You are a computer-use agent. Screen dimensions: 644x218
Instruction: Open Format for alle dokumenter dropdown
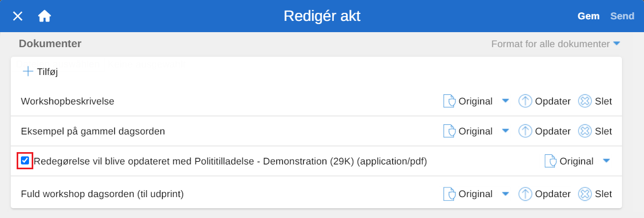point(617,43)
